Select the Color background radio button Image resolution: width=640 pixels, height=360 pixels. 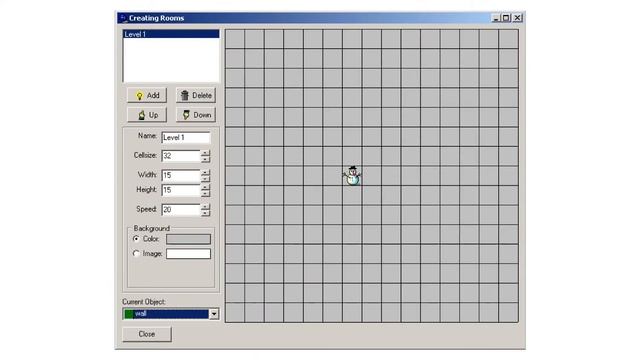tap(136, 239)
